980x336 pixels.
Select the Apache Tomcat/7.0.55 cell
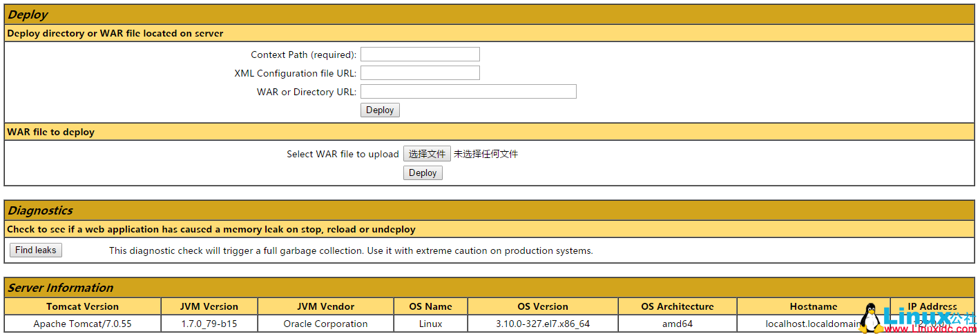point(83,324)
